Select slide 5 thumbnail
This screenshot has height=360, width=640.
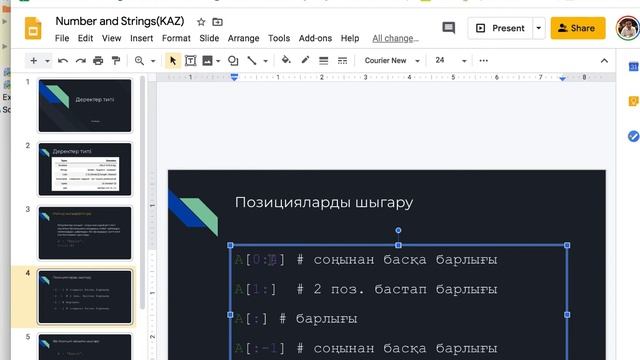tap(85, 347)
